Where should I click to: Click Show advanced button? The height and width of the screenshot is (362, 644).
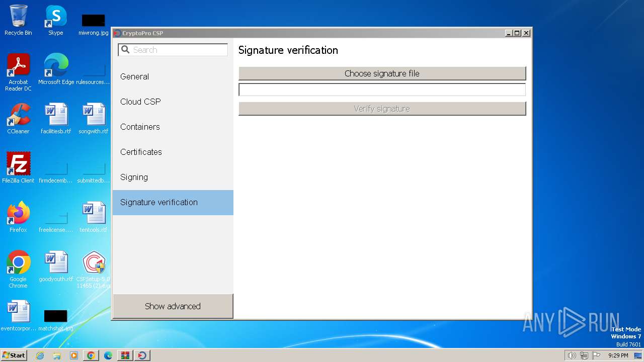173,306
